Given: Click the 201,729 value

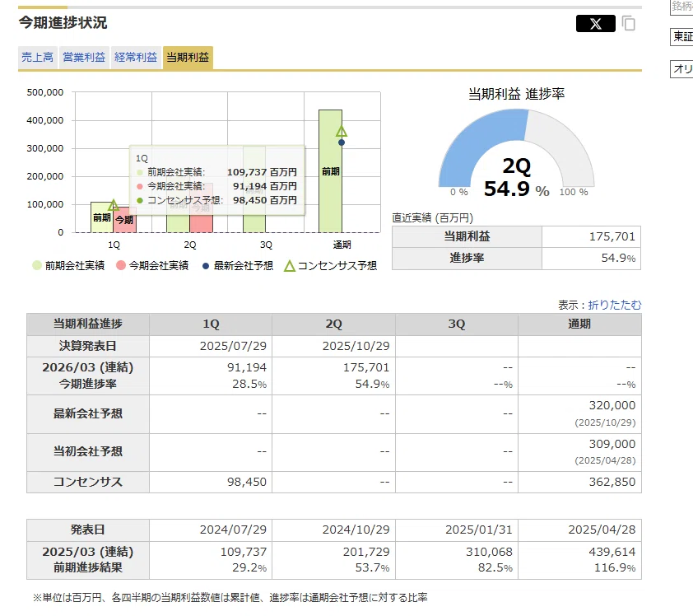Looking at the screenshot, I should click(x=366, y=552).
